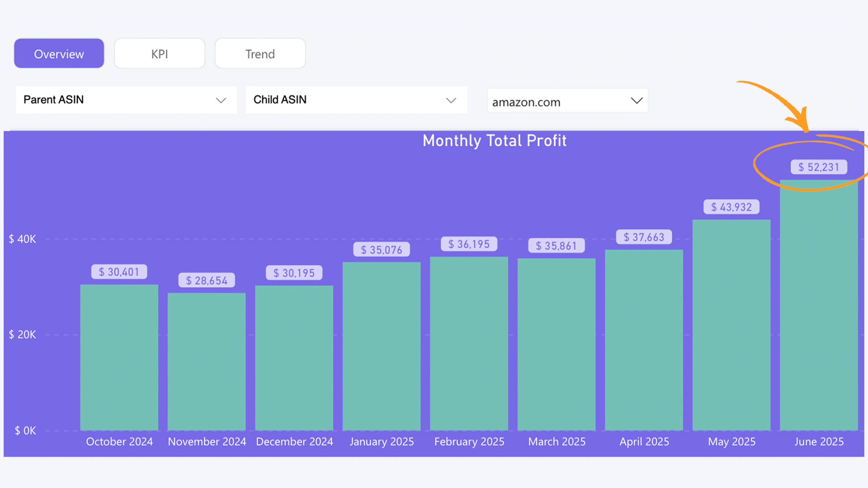This screenshot has height=488, width=868.
Task: Select the Overview tab
Action: click(58, 53)
